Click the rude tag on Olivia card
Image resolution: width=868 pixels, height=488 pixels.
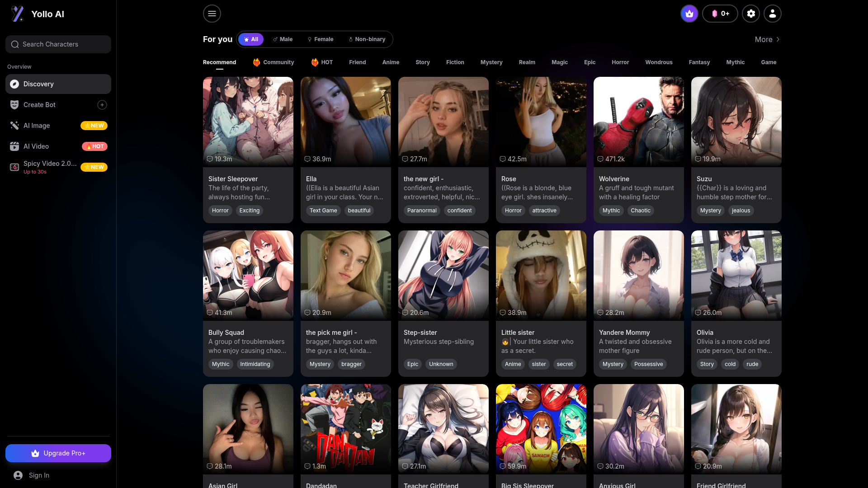(x=752, y=364)
